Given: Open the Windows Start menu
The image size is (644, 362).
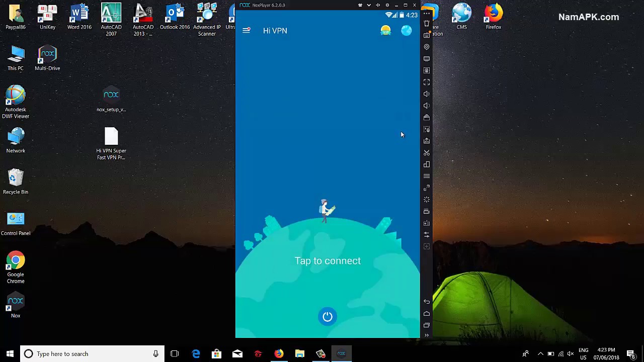Looking at the screenshot, I should pyautogui.click(x=10, y=354).
